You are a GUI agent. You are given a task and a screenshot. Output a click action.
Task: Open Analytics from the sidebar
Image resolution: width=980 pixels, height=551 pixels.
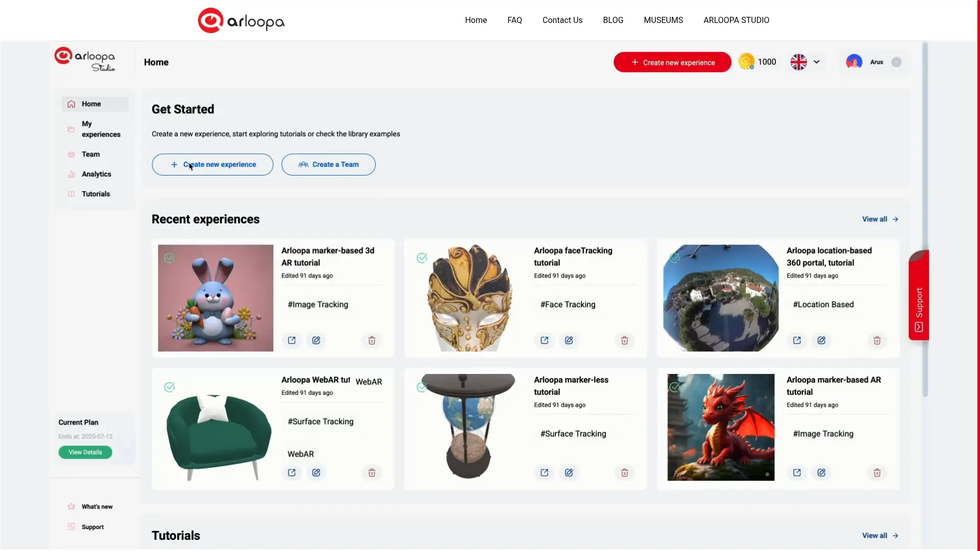point(96,174)
